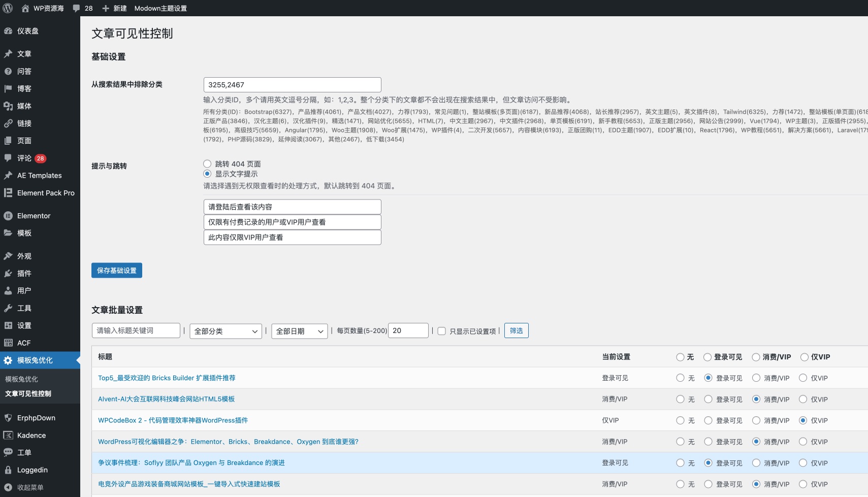Open the 模板兔优化 submenu item
This screenshot has height=497, width=868.
coord(22,379)
